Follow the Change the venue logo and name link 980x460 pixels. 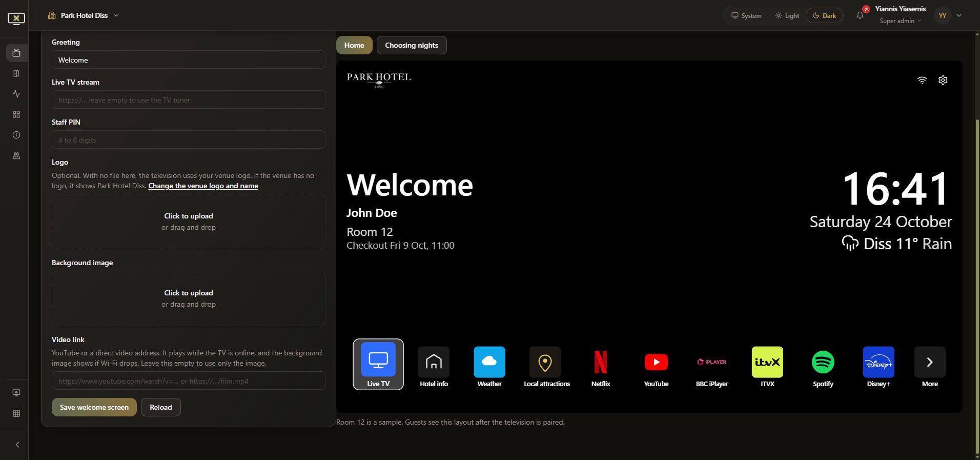(203, 186)
